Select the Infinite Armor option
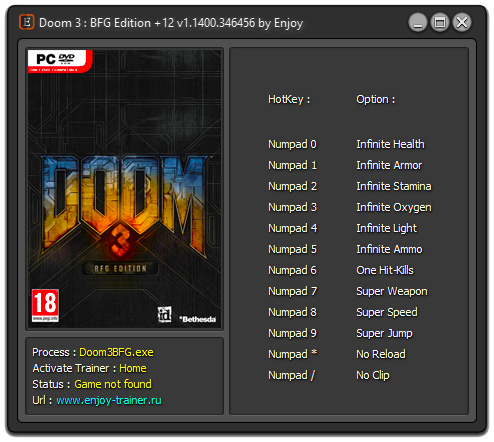Screen dimensions: 494x442 pyautogui.click(x=389, y=165)
